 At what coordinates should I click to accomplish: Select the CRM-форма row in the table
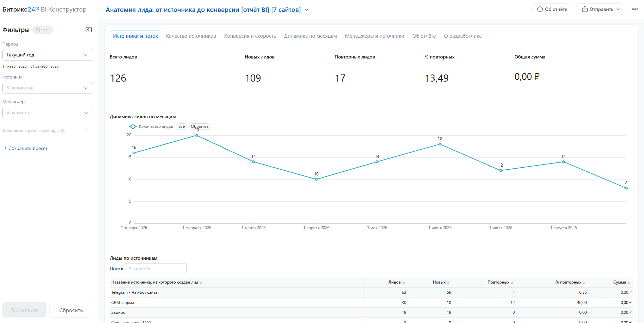[371, 303]
